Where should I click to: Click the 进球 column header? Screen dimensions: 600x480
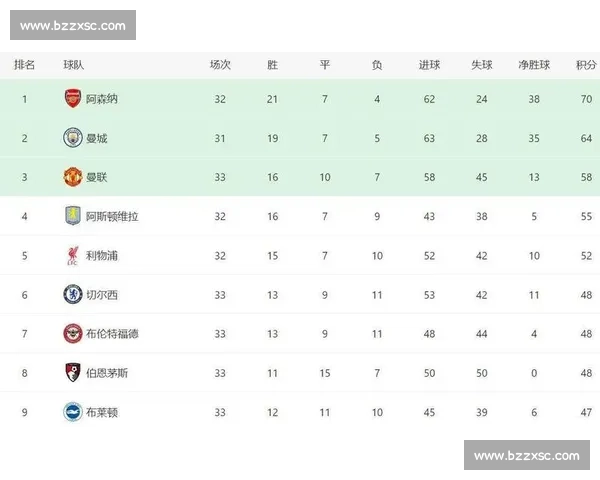[x=429, y=65]
